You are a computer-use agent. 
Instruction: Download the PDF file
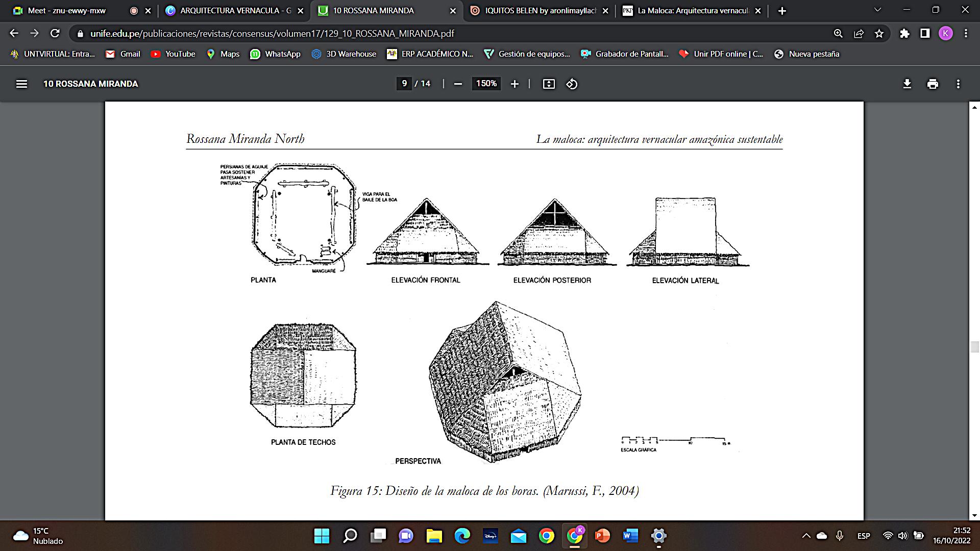pyautogui.click(x=907, y=84)
